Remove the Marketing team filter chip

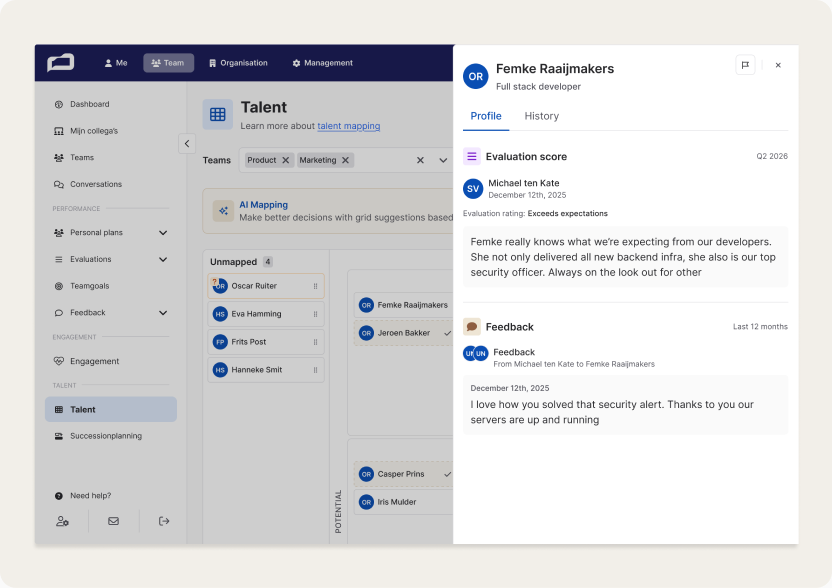pyautogui.click(x=345, y=160)
